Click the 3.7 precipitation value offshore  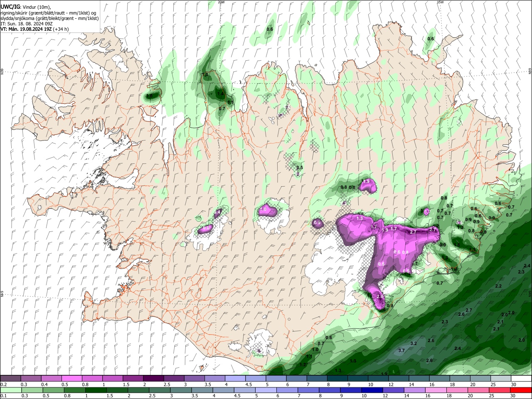tap(401, 351)
